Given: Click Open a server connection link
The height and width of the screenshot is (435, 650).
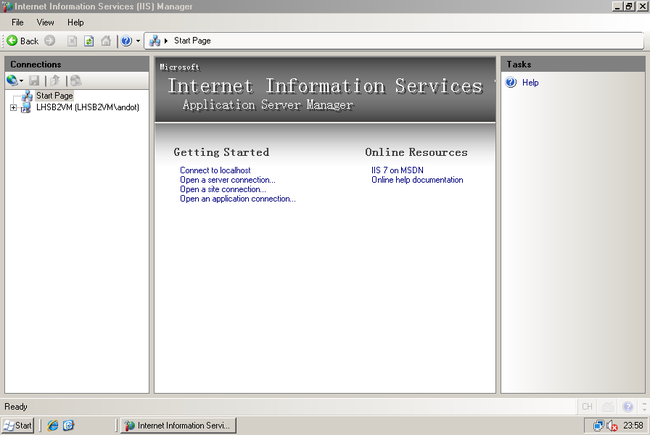Looking at the screenshot, I should pos(227,180).
